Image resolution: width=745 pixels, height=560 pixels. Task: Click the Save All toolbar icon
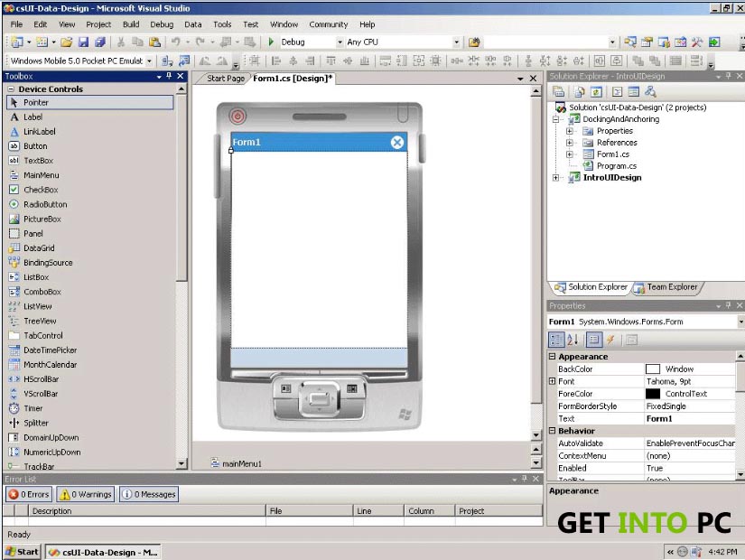pyautogui.click(x=99, y=42)
